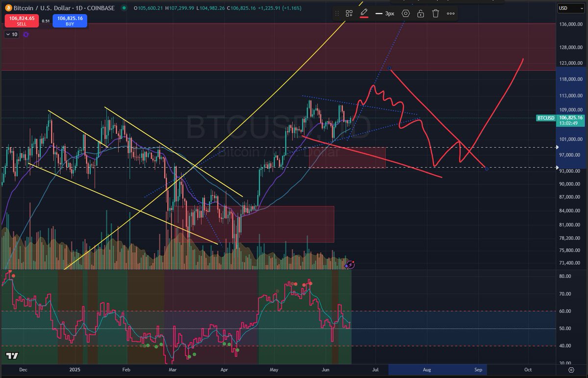Screen dimensions: 588x378
Task: Open the drawing settings cog icon
Action: [405, 13]
